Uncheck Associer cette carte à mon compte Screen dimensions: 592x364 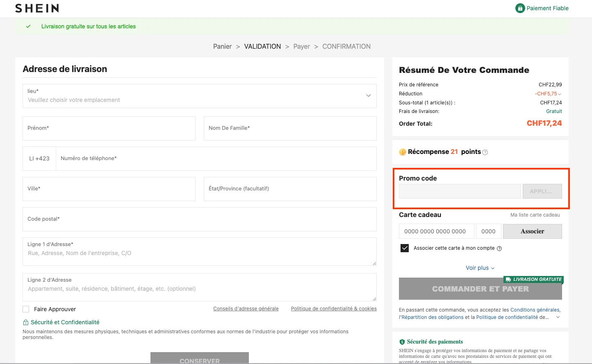[x=405, y=248]
